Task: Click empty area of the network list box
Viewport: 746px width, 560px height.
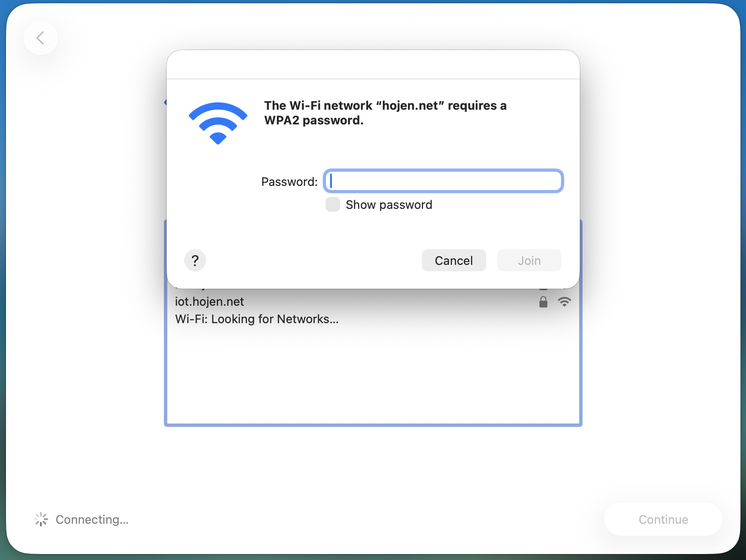Action: (x=373, y=375)
